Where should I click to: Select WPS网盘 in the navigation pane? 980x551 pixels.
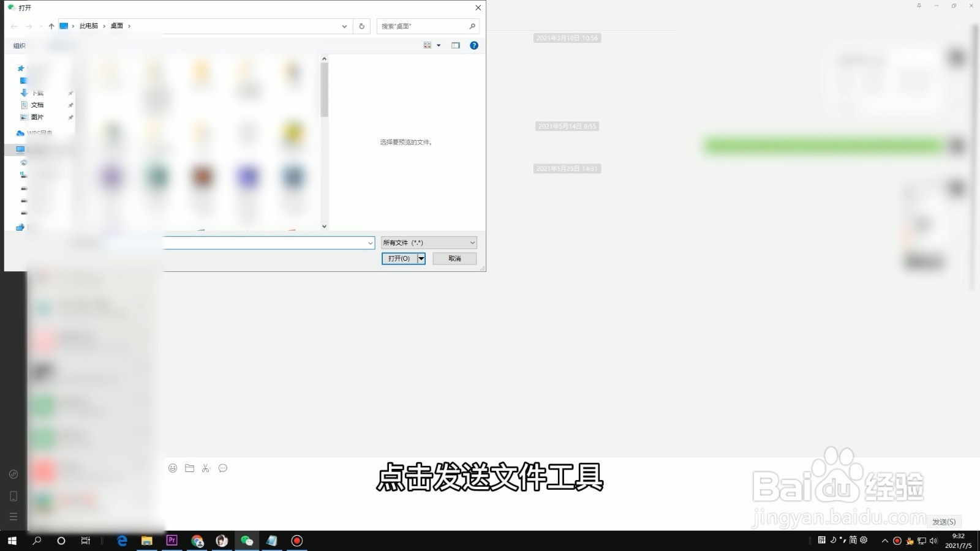click(x=40, y=133)
